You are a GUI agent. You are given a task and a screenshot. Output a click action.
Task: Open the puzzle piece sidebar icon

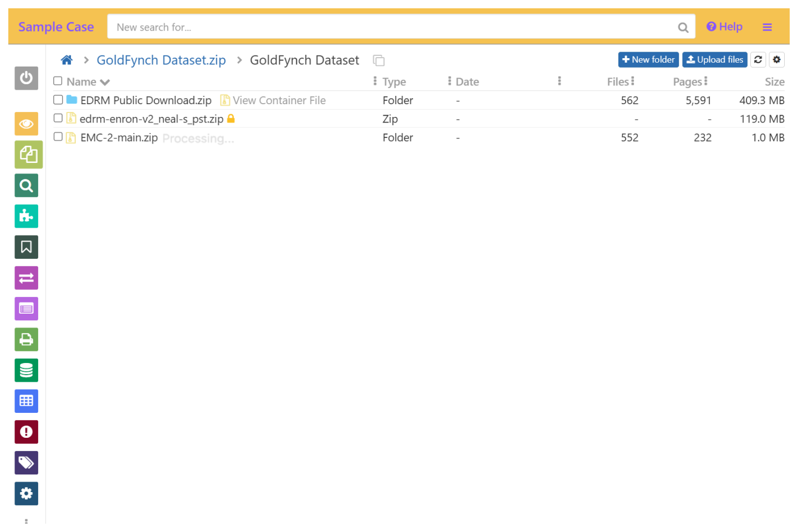26,216
